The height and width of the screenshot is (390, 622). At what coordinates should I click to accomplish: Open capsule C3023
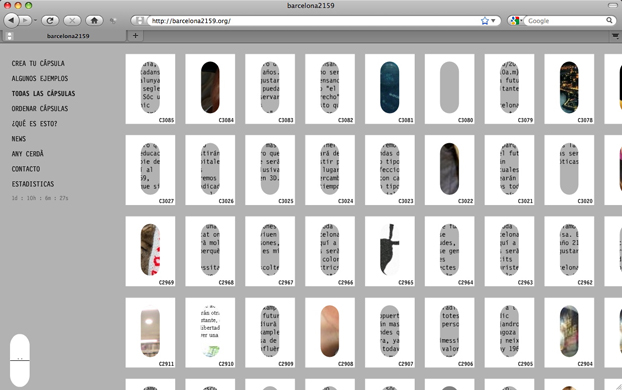point(390,170)
